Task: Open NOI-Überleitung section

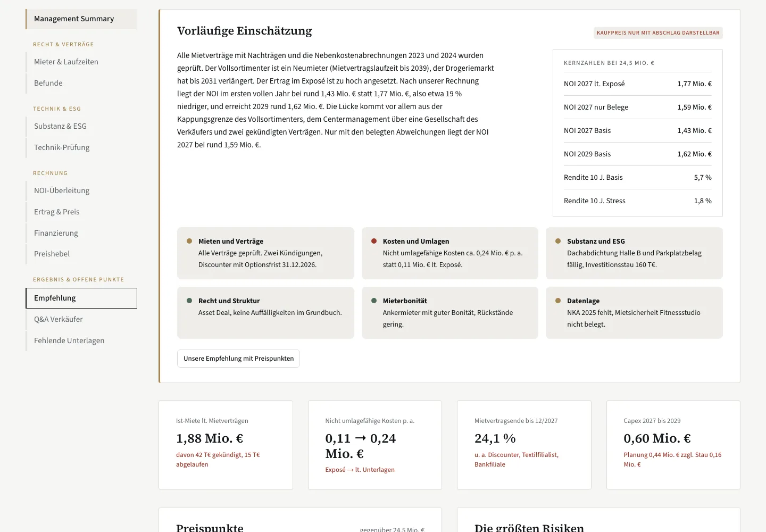Action: click(x=81, y=190)
